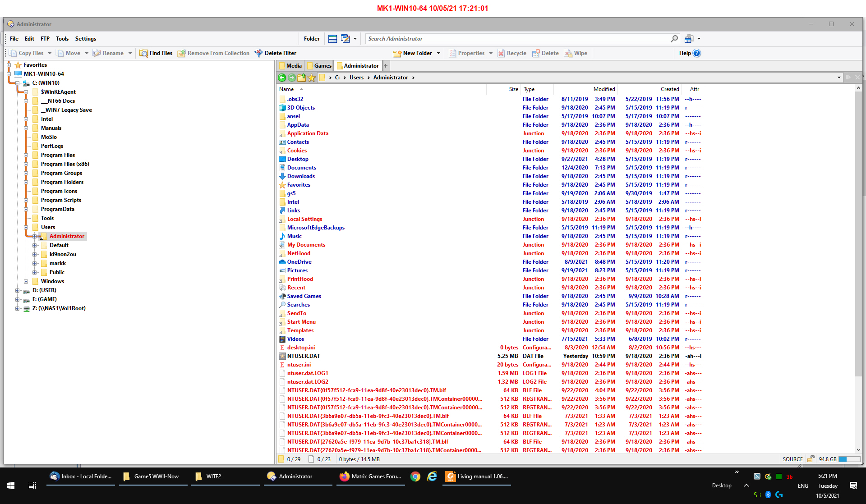The image size is (866, 504).
Task: Select Z: (\\NAS1\Vol1Root) drive in tree
Action: click(59, 308)
